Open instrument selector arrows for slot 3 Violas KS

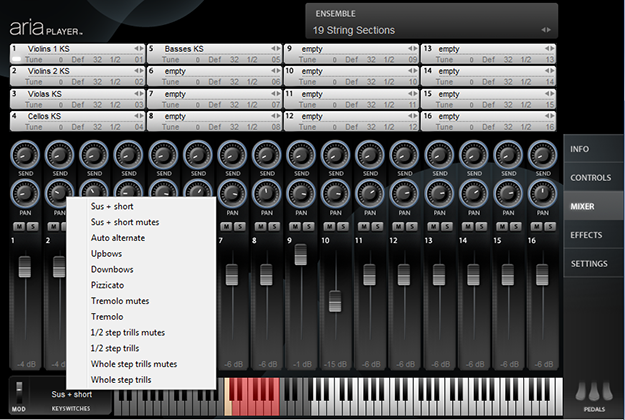pos(139,94)
